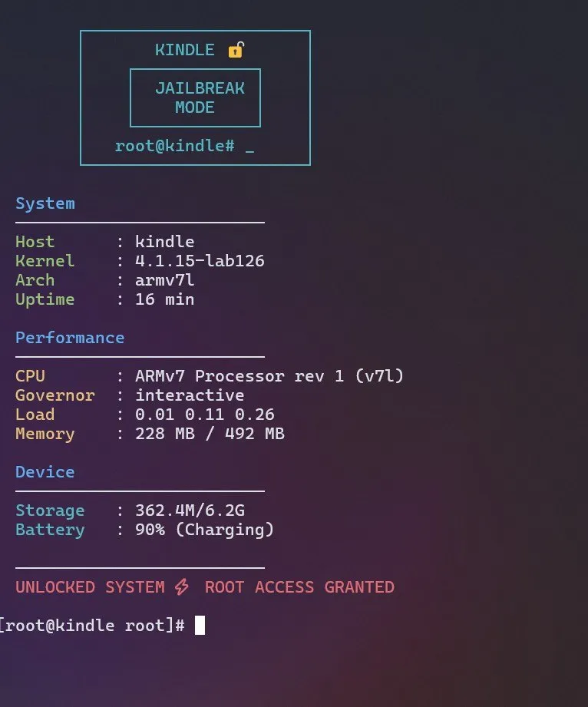Click the unlocked padlock icon beside KINDLE
The height and width of the screenshot is (707, 588).
tap(236, 50)
